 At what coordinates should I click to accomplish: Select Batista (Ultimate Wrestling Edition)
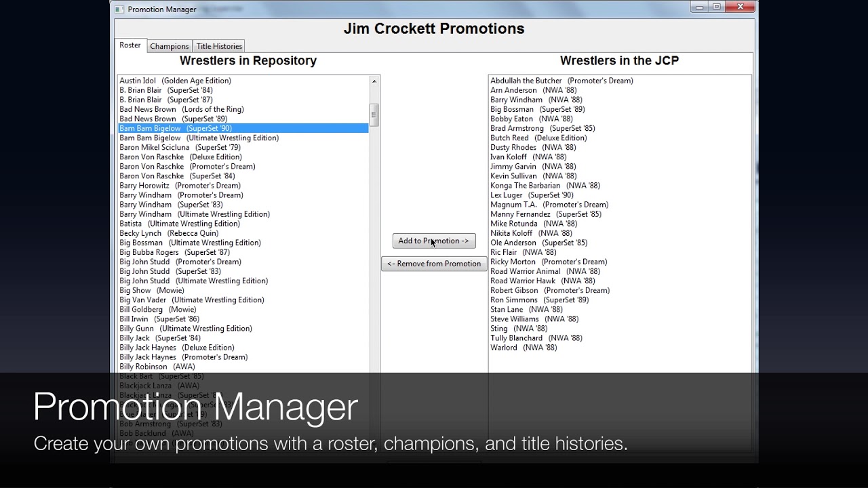pos(243,223)
